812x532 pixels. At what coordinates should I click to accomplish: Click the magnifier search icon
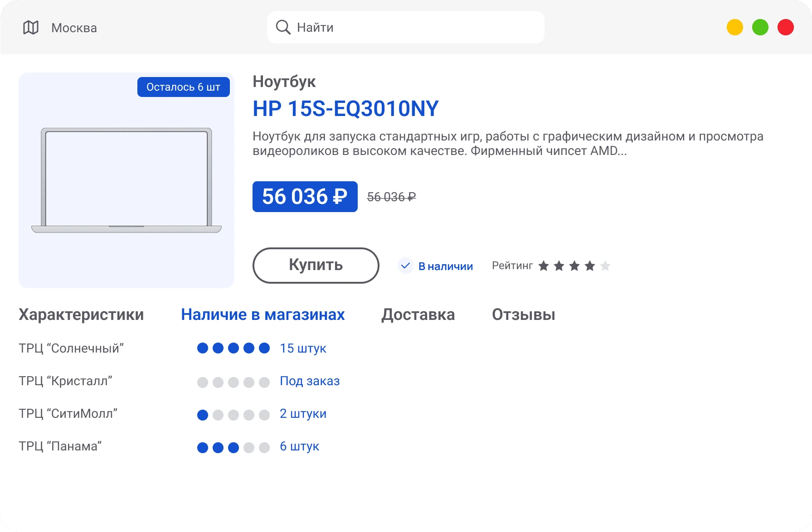coord(283,27)
